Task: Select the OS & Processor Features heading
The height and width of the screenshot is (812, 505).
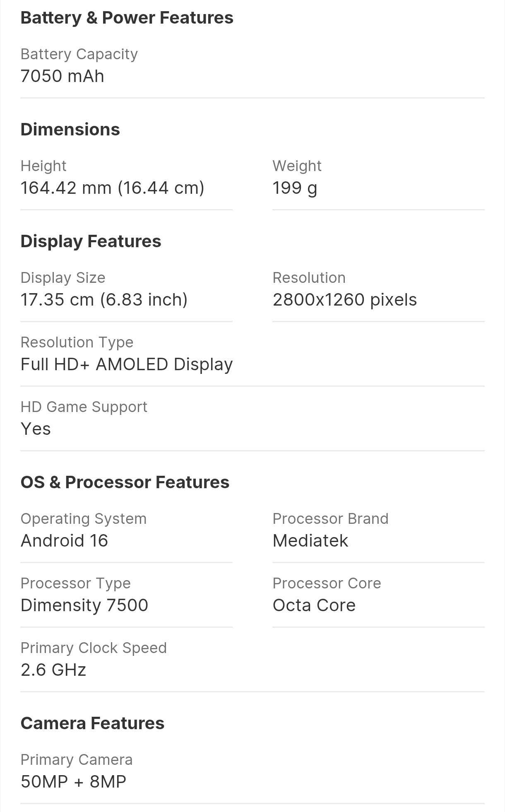Action: [x=125, y=482]
